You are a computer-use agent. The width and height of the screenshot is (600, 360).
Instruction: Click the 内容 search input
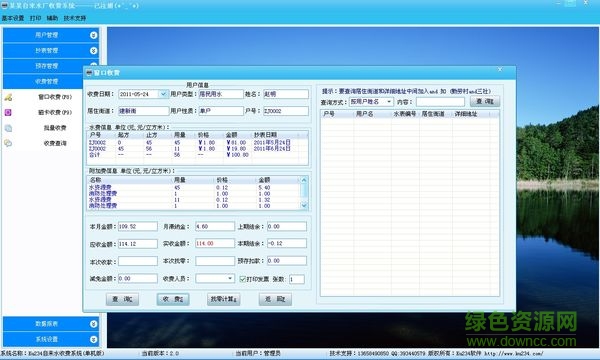[440, 102]
